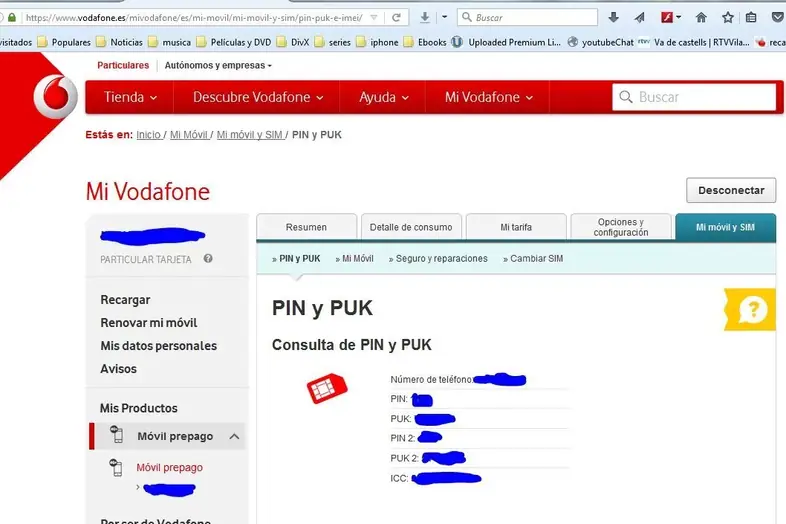Click the Particulares link
Screen dimensions: 786x524
coord(123,65)
